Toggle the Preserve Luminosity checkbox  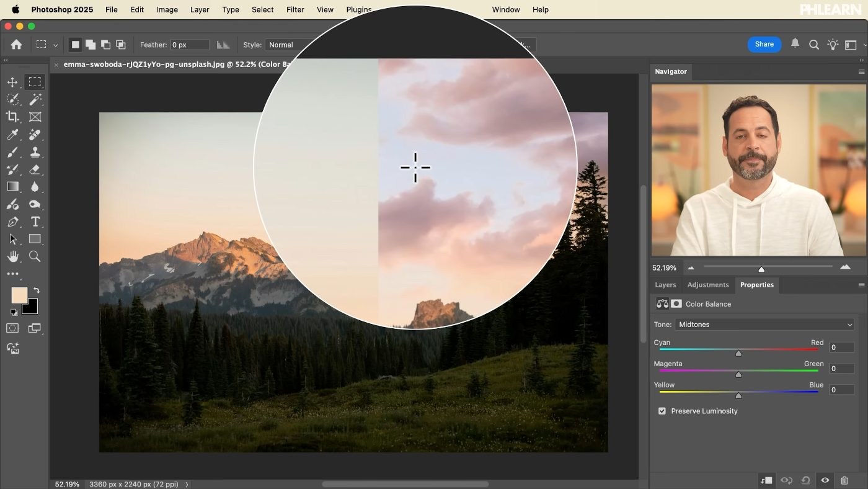662,411
